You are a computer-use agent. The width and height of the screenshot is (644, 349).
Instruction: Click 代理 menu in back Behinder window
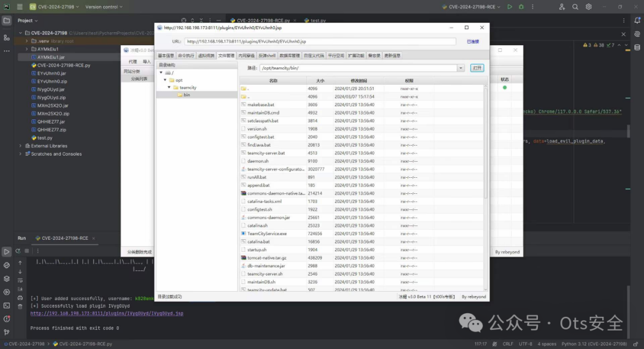132,61
